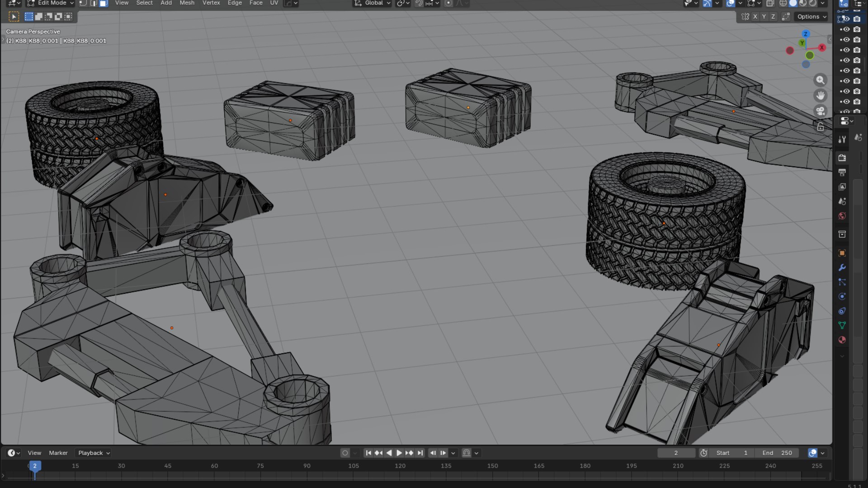Open the Vertex menu

pos(211,3)
